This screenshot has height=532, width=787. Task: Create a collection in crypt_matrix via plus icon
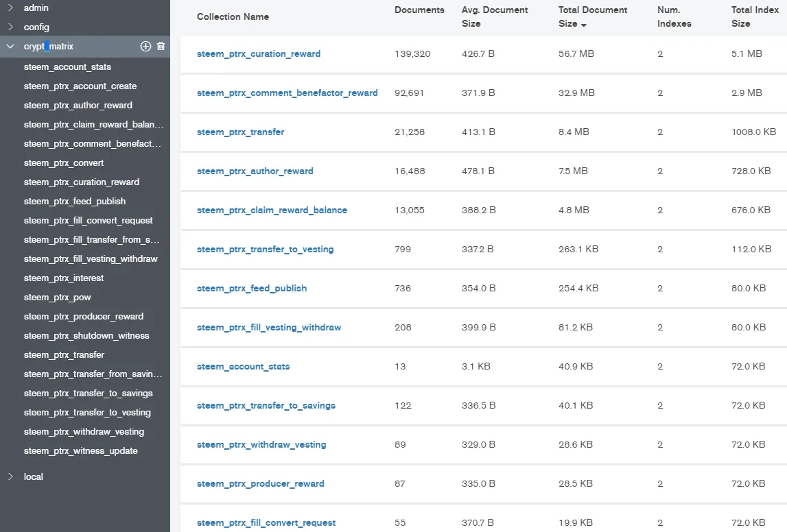(x=145, y=46)
